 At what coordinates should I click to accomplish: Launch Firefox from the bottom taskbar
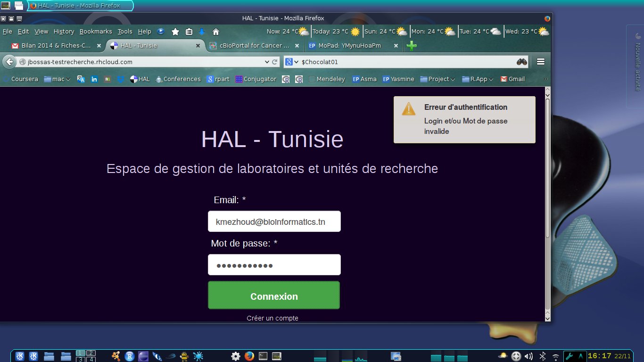point(249,356)
